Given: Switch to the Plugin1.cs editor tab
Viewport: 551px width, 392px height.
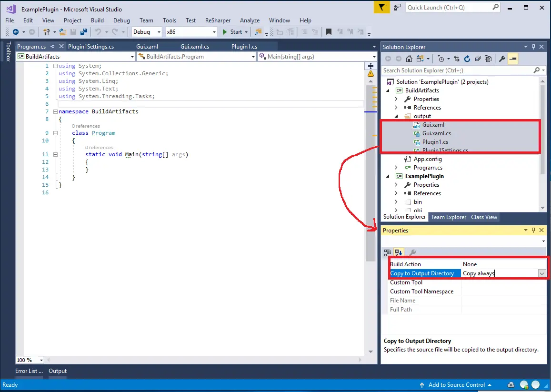Looking at the screenshot, I should 244,46.
